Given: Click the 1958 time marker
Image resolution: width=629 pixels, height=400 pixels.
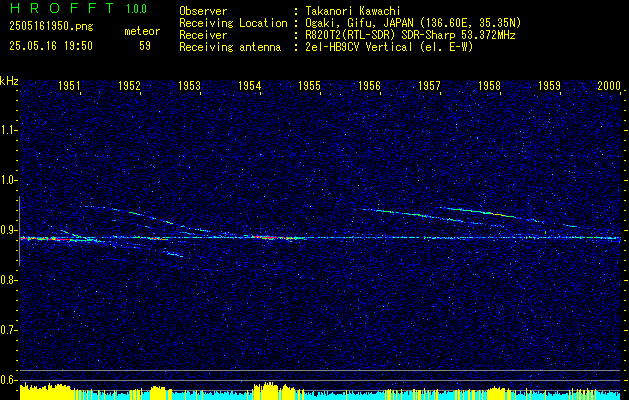Looking at the screenshot, I should 489,85.
